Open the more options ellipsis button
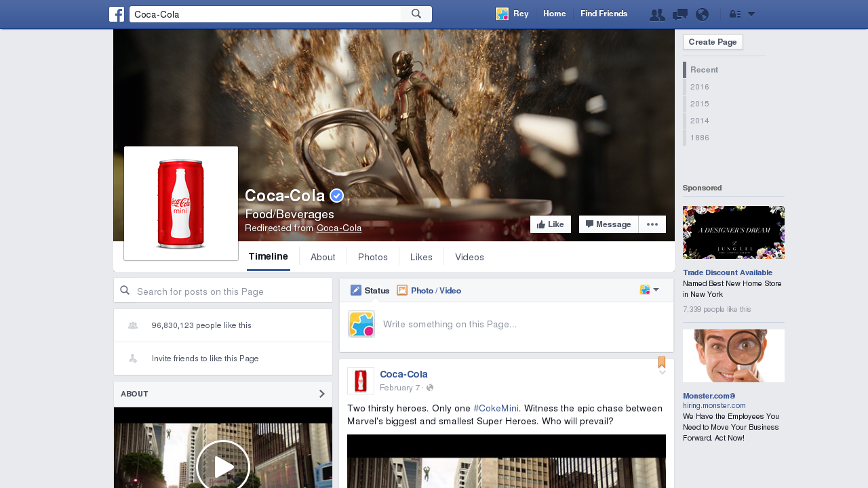The width and height of the screenshot is (868, 488). point(652,224)
